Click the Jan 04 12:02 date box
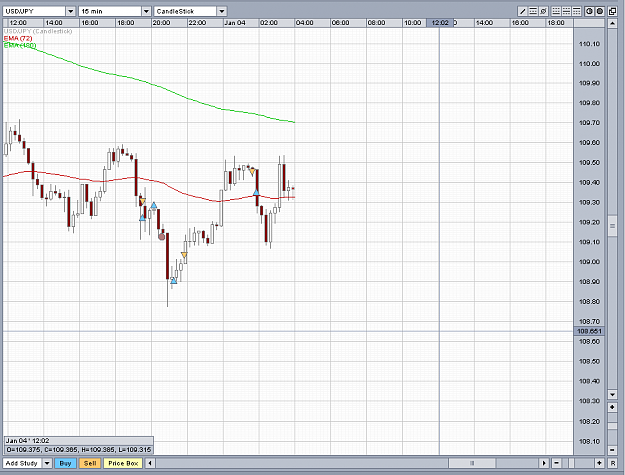This screenshot has height=475, width=625. tap(79, 441)
